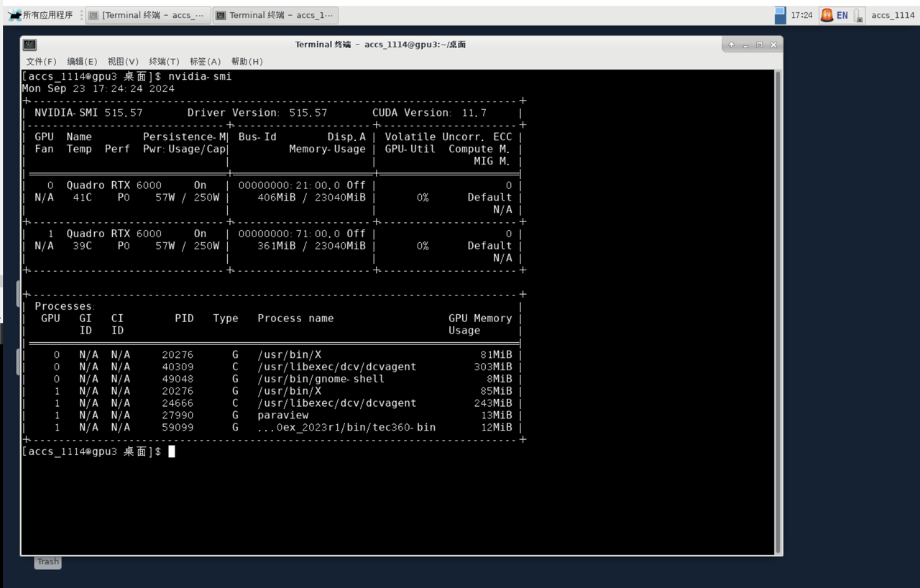
Task: Click the terminal icon in window title bar
Action: tap(29, 45)
